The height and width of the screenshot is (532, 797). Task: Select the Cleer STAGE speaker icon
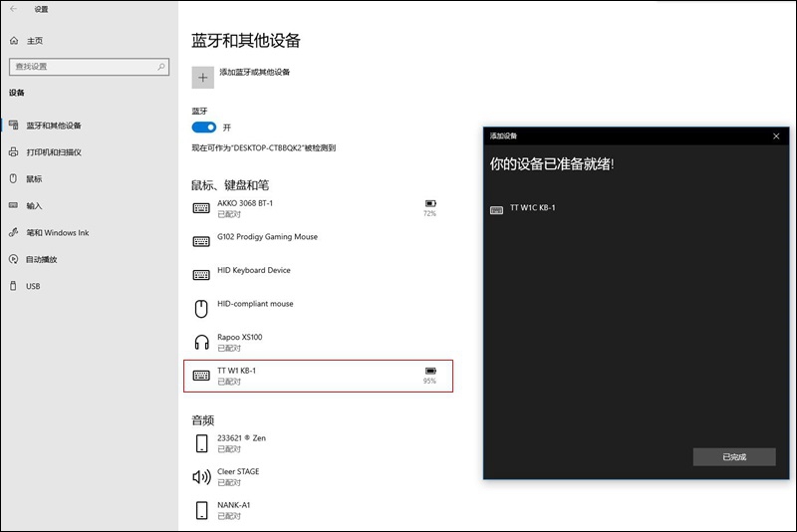pyautogui.click(x=202, y=476)
